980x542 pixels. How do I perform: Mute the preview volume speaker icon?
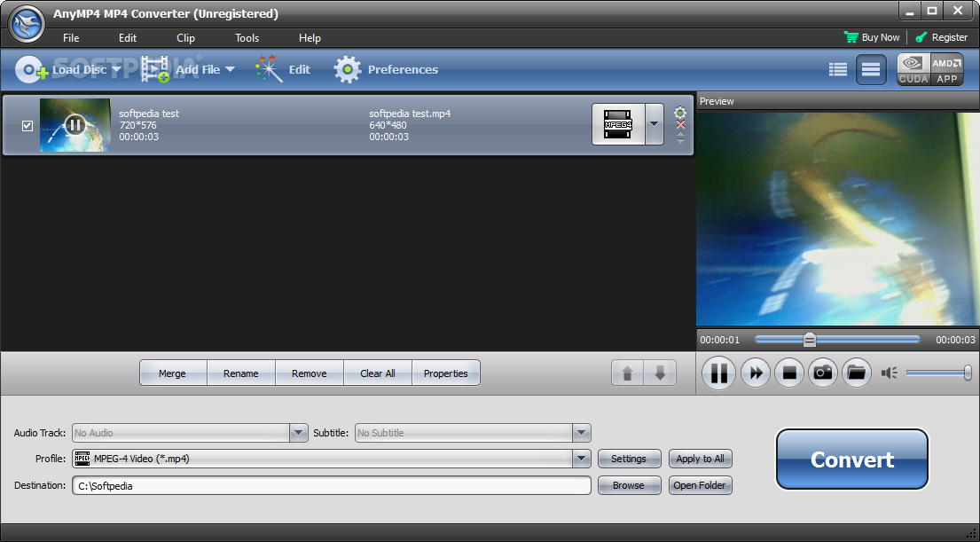click(889, 373)
